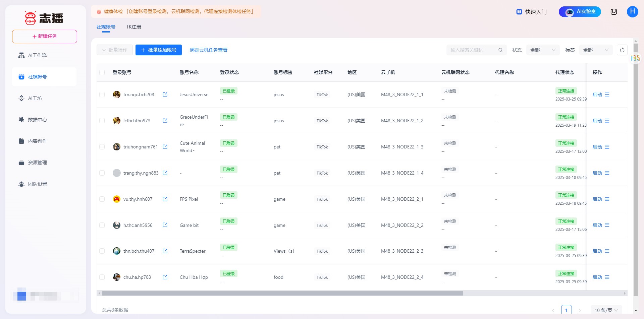Select 数据中心 from the sidebar
This screenshot has height=319, width=644.
tap(37, 120)
